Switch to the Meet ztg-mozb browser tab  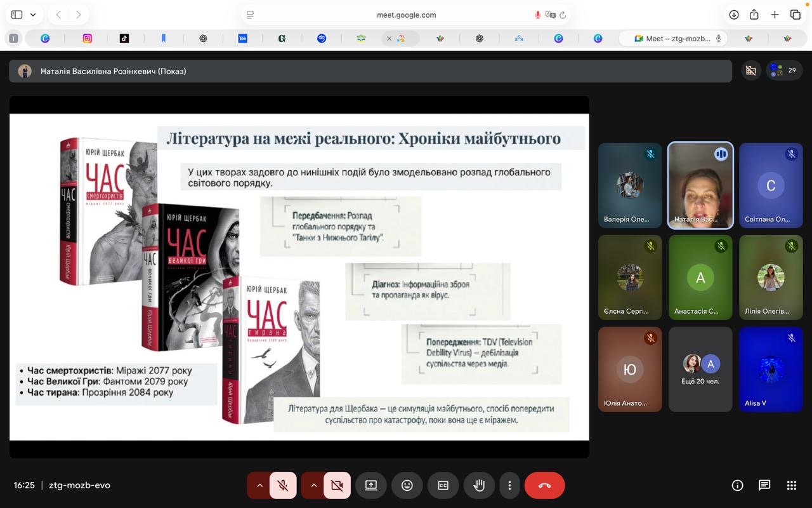click(672, 39)
